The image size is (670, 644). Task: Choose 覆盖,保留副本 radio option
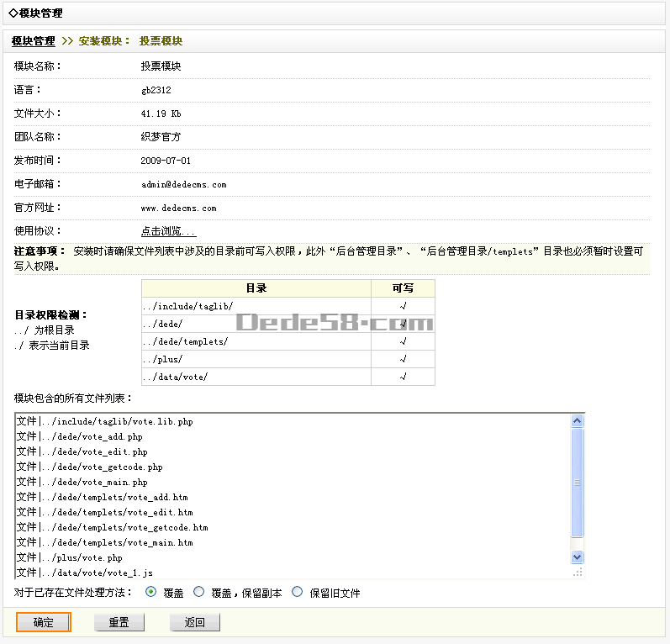pyautogui.click(x=199, y=592)
